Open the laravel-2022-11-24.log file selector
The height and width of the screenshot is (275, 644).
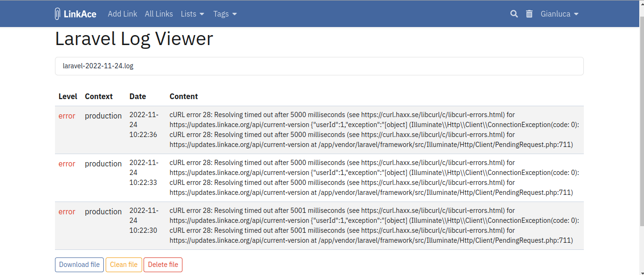pos(319,66)
